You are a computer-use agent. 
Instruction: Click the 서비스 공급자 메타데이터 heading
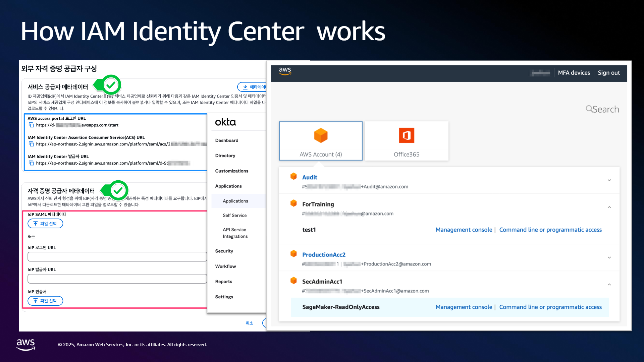coord(58,87)
